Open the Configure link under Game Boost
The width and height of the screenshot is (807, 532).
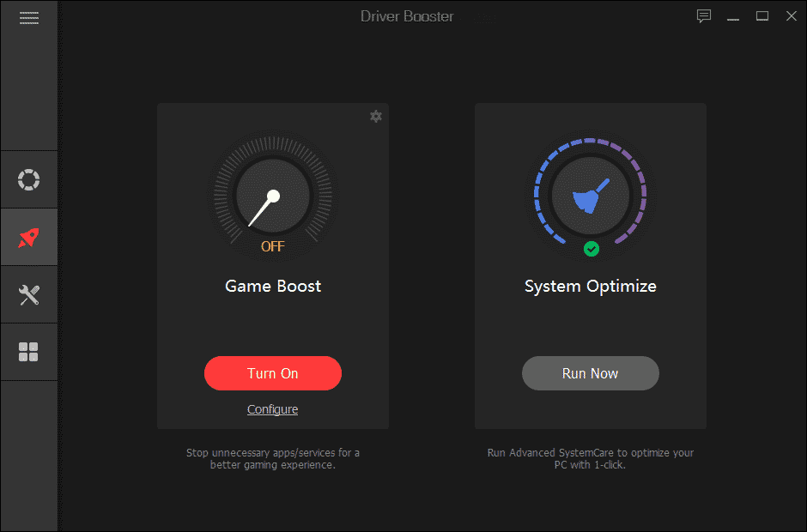coord(272,409)
